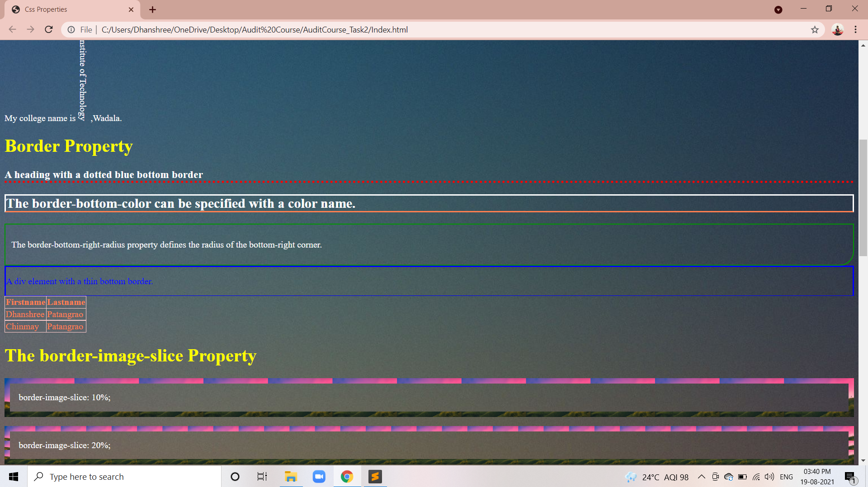Click the border-image-slice Property heading
868x487 pixels.
[x=131, y=356]
